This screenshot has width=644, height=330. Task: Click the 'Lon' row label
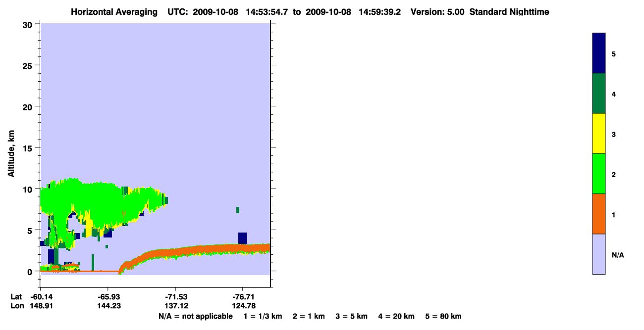(x=17, y=306)
